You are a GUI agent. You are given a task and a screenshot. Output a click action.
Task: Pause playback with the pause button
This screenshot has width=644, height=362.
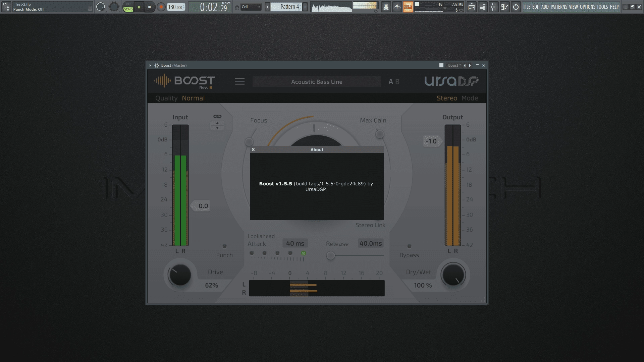coord(139,7)
